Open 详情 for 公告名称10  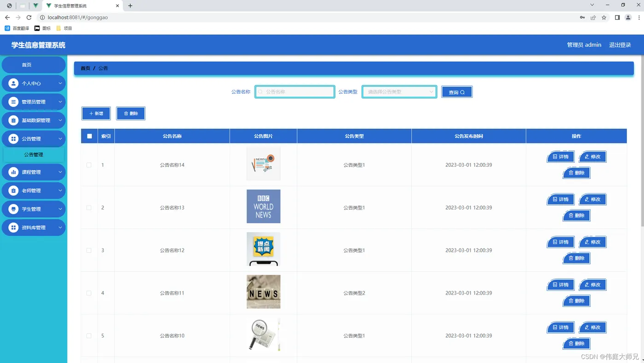pos(560,328)
